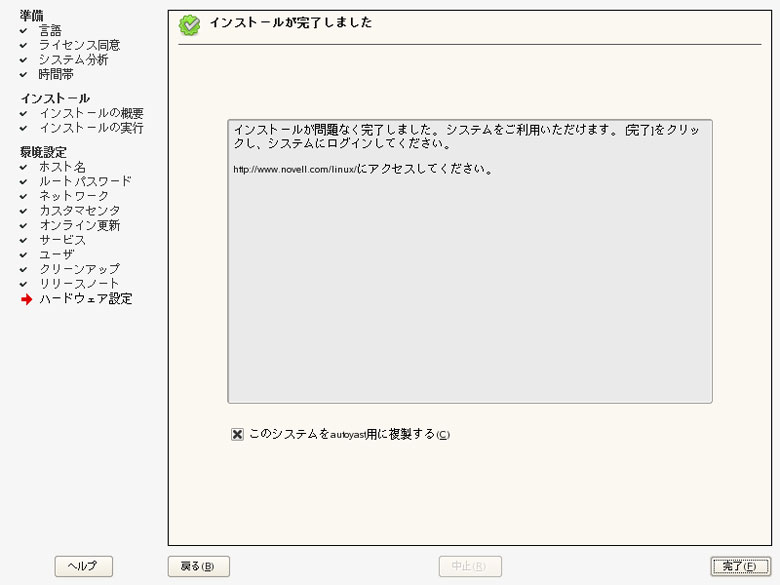Screen dimensions: 780x585
Task: Click the 環境設定 section heading
Action: tap(43, 152)
